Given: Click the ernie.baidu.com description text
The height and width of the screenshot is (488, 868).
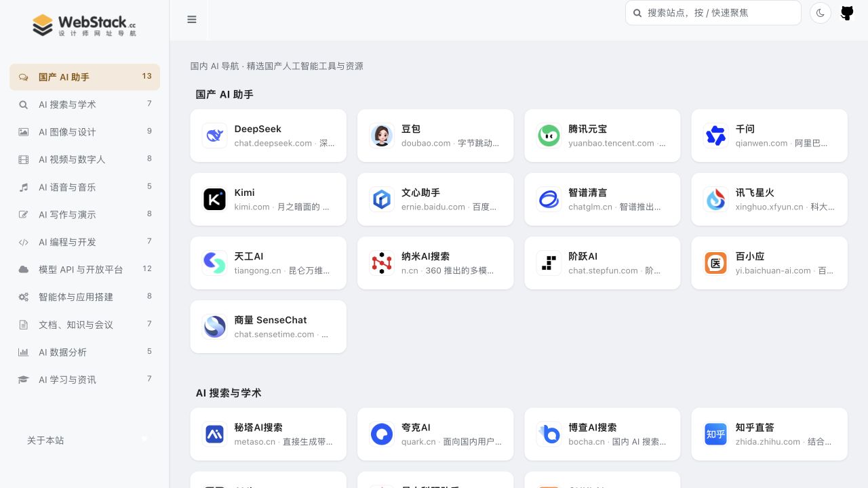Looking at the screenshot, I should click(450, 207).
